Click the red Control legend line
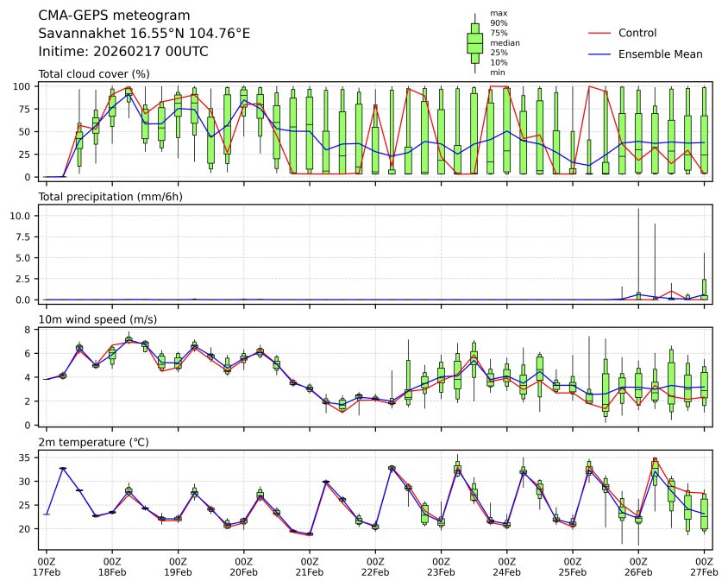This screenshot has width=728, height=587. pos(599,33)
